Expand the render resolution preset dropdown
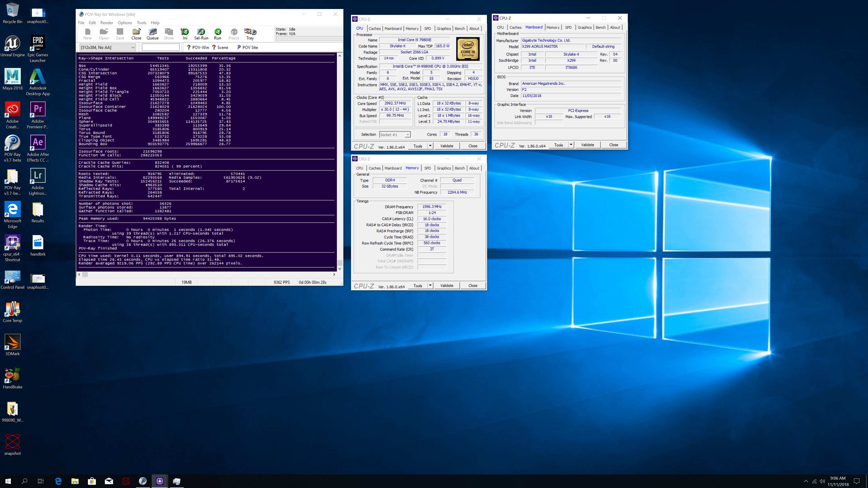 133,47
